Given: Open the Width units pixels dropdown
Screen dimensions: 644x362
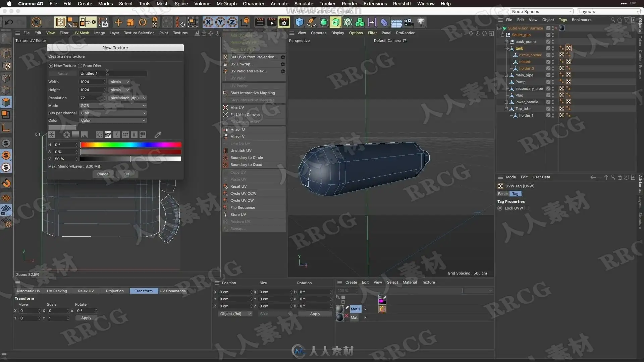Looking at the screenshot, I should (x=120, y=82).
